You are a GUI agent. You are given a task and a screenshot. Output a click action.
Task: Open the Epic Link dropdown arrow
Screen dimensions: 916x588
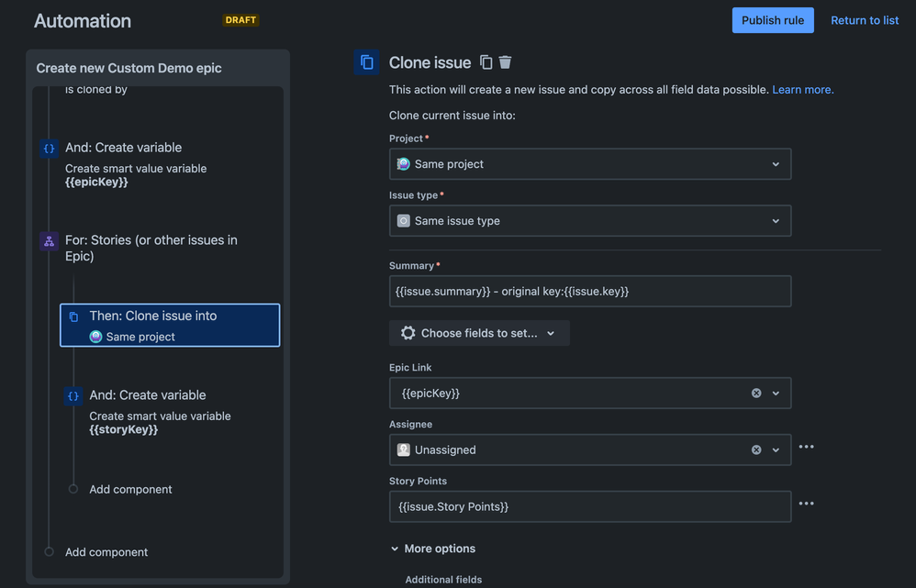coord(776,393)
